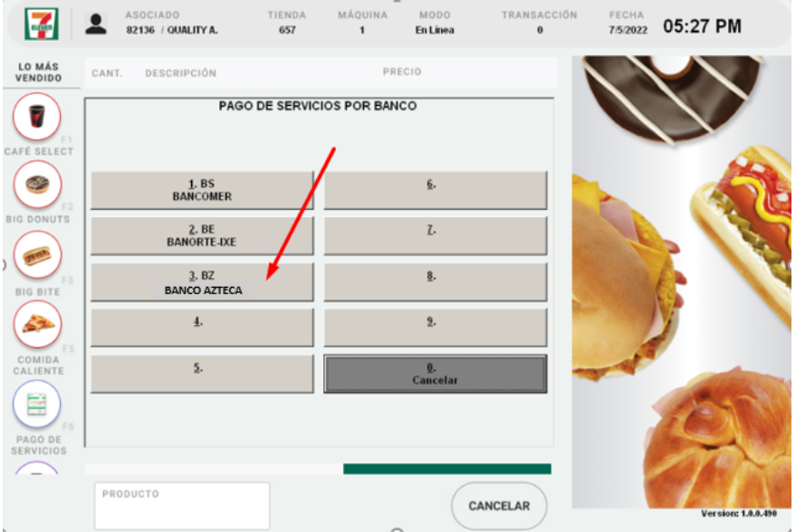Click the 7-Eleven logo
The image size is (796, 532).
[42, 24]
